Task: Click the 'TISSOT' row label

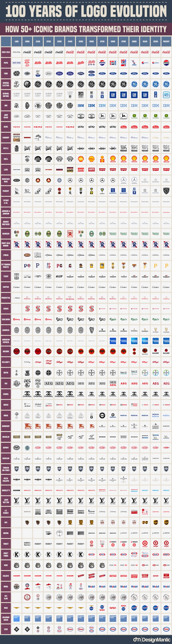Action: [6, 276]
